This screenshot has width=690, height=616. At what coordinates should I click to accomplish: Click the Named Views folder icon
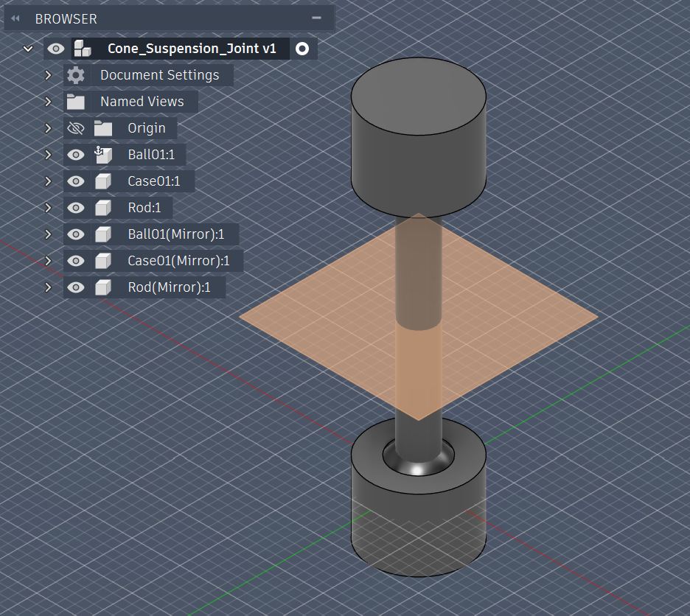[74, 101]
